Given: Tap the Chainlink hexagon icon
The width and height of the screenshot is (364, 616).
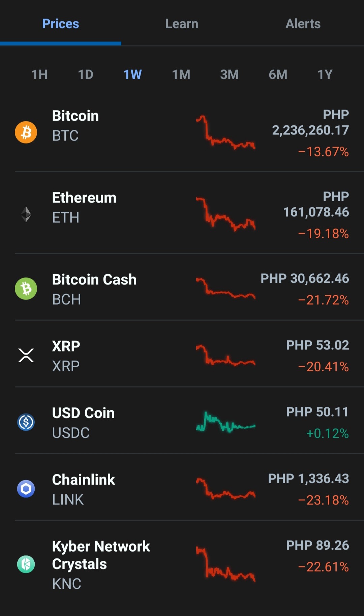Looking at the screenshot, I should [x=26, y=489].
